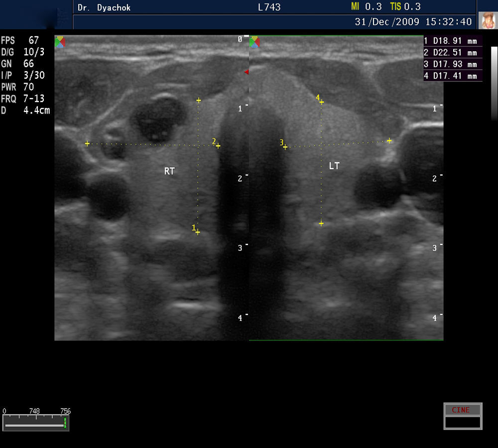
Task: Click the FRQ 7-13 frequency value
Action: coord(22,99)
